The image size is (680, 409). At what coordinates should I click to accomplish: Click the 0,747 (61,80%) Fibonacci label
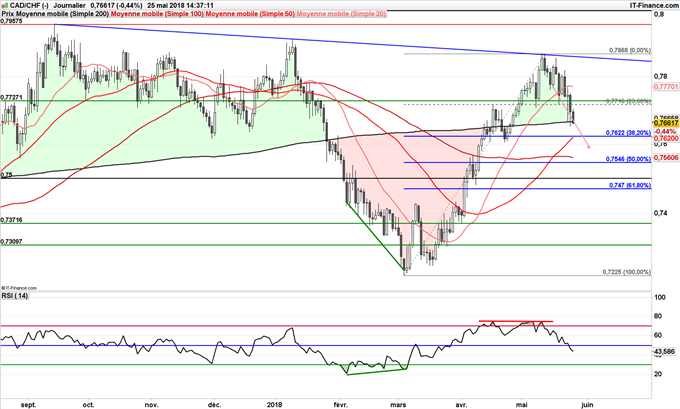[x=630, y=185]
